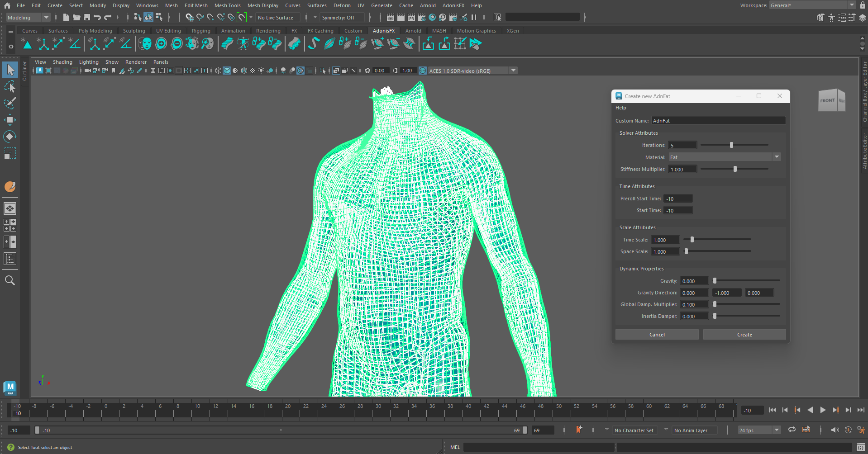Toggle the color management ON button
Image resolution: width=868 pixels, height=454 pixels.
click(423, 71)
